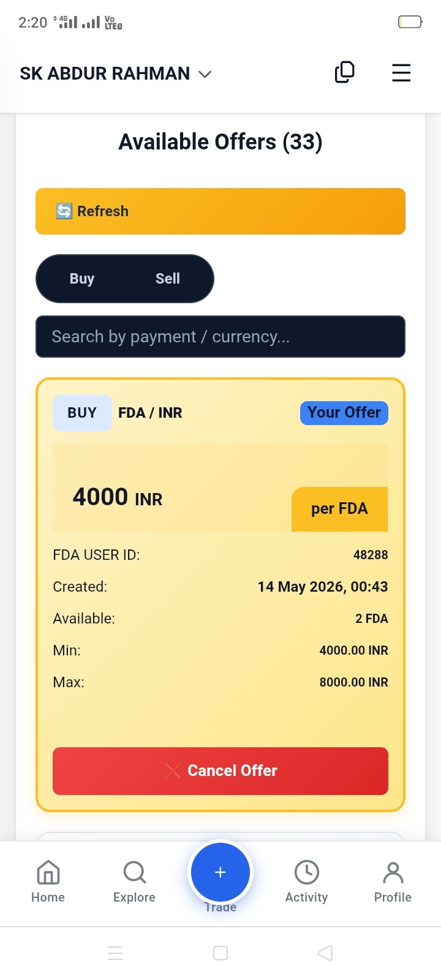Switch the toggle to Buy

82,279
